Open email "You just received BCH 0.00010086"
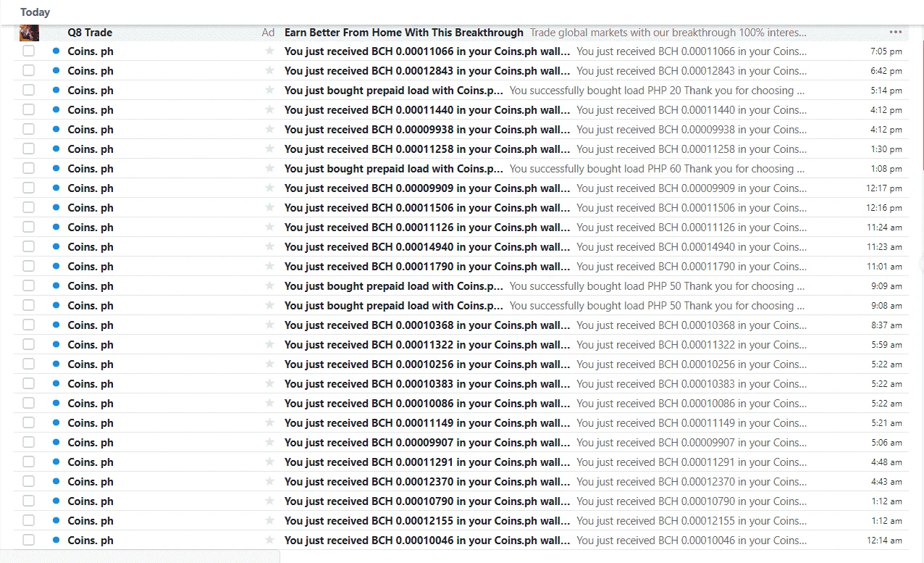Screen dimensions: 924x563 pos(427,404)
